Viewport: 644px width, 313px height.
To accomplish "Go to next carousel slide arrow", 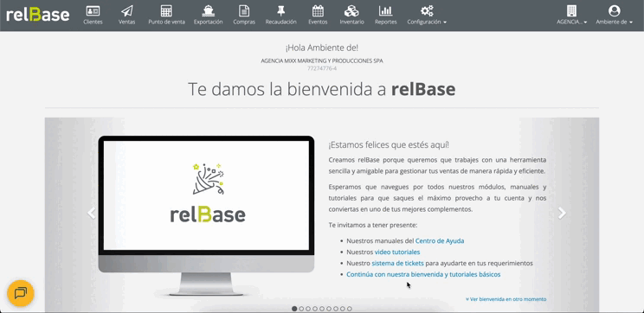I will pyautogui.click(x=562, y=213).
